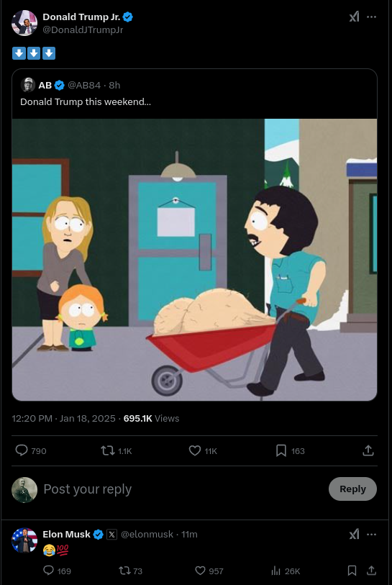Repost the main post with 1.1K reposts
The width and height of the screenshot is (392, 585).
pos(108,450)
